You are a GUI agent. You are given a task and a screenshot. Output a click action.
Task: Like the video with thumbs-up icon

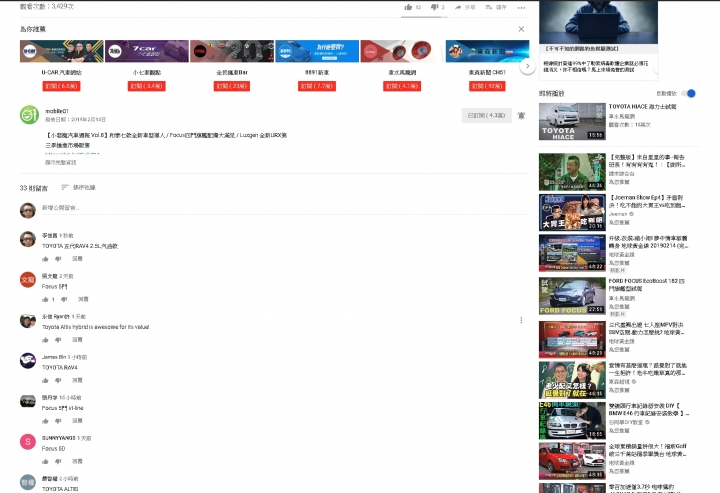408,7
